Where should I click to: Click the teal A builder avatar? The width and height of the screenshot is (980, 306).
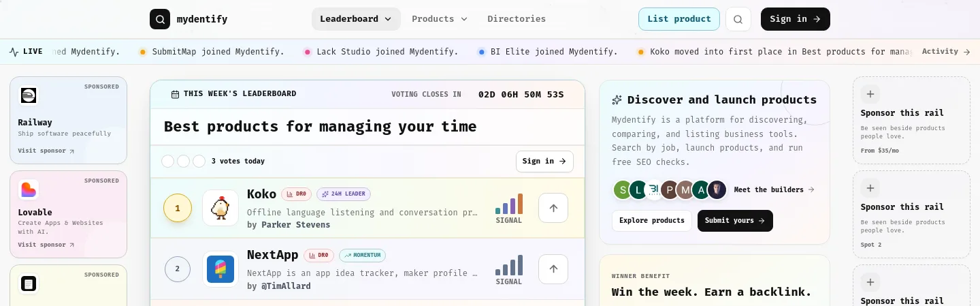click(701, 189)
